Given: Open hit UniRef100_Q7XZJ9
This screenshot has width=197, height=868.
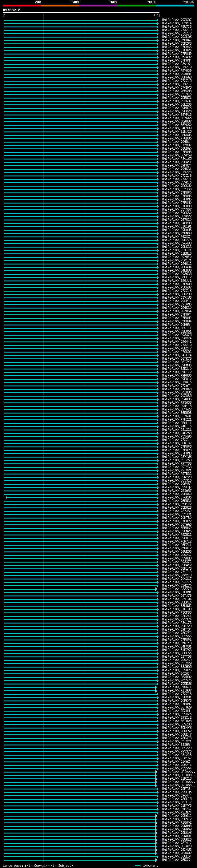Looking at the screenshot, I should coord(176,30).
